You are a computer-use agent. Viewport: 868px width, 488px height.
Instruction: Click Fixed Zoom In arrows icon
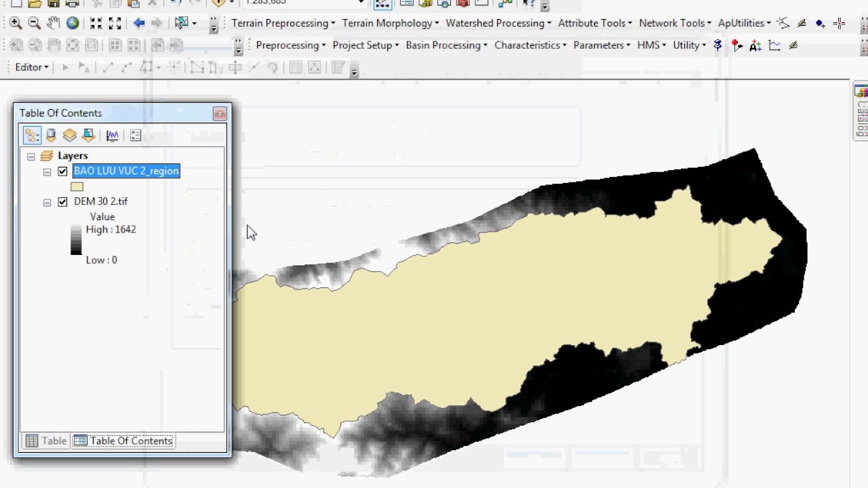[96, 23]
